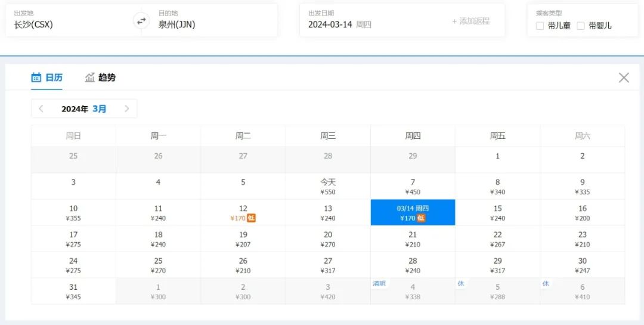Select March 17 priced ¥275
The height and width of the screenshot is (325, 644).
pyautogui.click(x=73, y=239)
